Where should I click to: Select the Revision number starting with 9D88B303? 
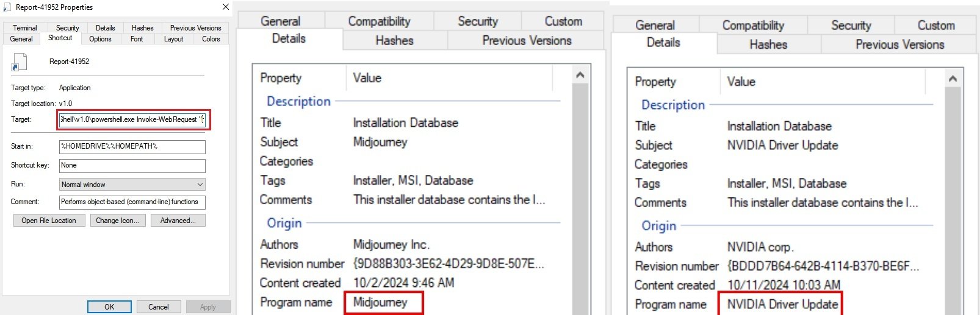(449, 264)
